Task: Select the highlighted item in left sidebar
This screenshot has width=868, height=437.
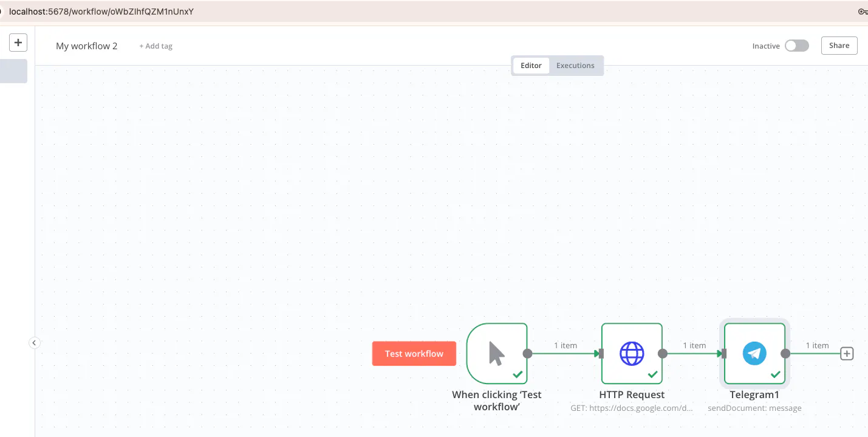Action: tap(13, 71)
